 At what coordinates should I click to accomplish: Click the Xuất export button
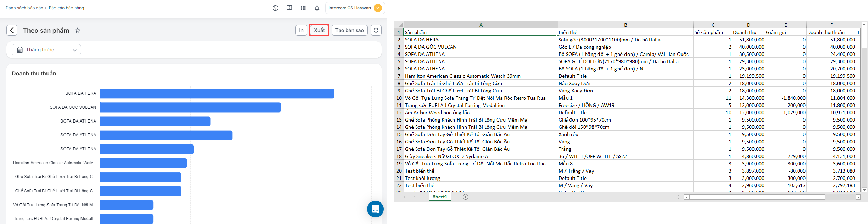coord(319,30)
